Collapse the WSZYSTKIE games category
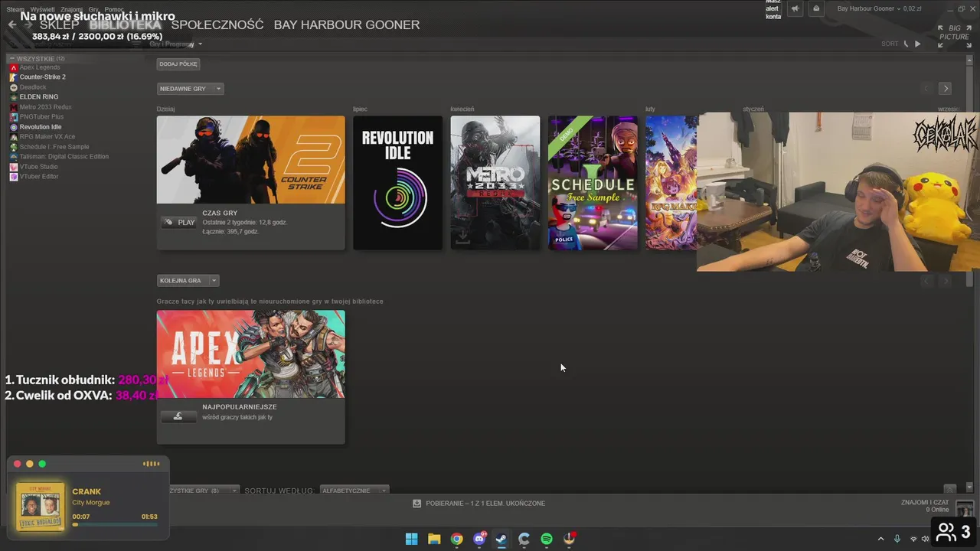980x551 pixels. (x=11, y=59)
